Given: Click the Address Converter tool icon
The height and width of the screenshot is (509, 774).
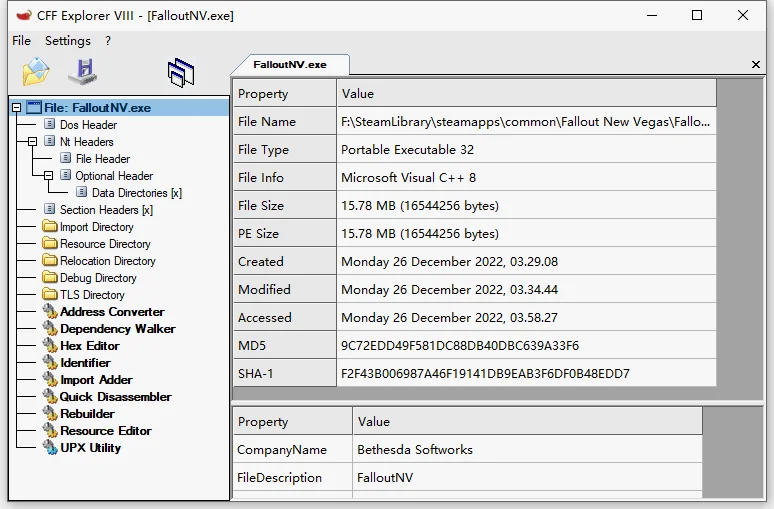Looking at the screenshot, I should (50, 311).
